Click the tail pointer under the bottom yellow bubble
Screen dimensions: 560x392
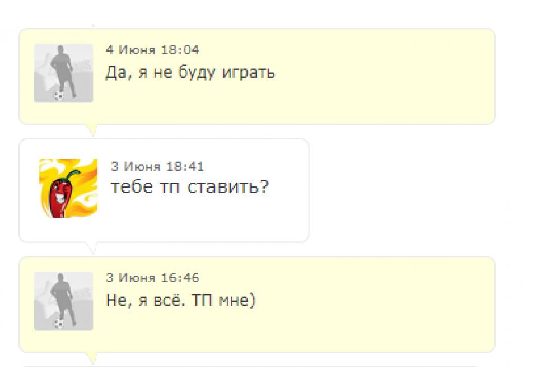(92, 358)
